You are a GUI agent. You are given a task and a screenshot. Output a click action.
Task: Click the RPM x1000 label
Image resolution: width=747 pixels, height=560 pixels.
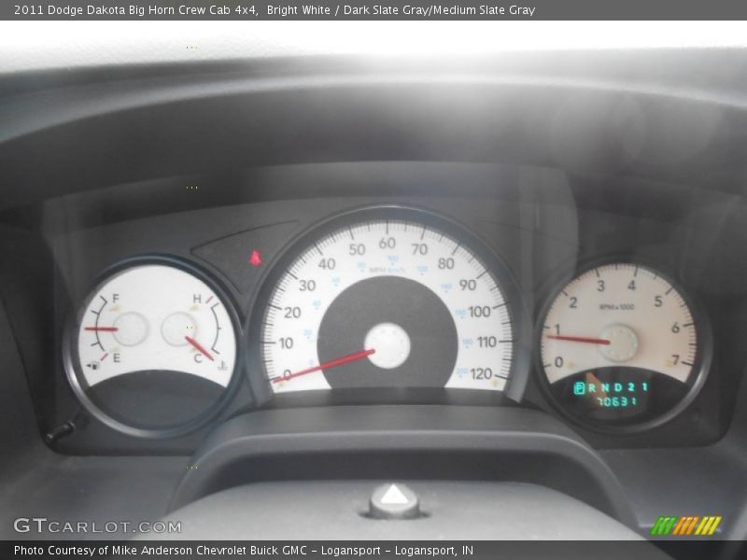(x=617, y=307)
